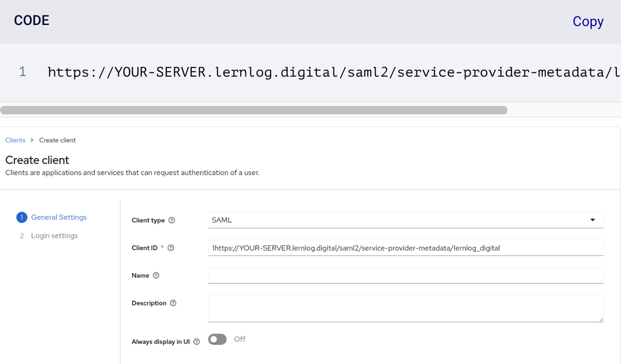Image resolution: width=621 pixels, height=364 pixels.
Task: Select the Login settings wizard step
Action: [x=54, y=236]
